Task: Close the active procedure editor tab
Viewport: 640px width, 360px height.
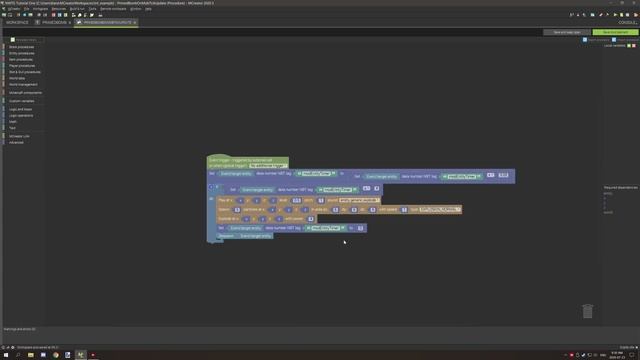Action: click(134, 22)
